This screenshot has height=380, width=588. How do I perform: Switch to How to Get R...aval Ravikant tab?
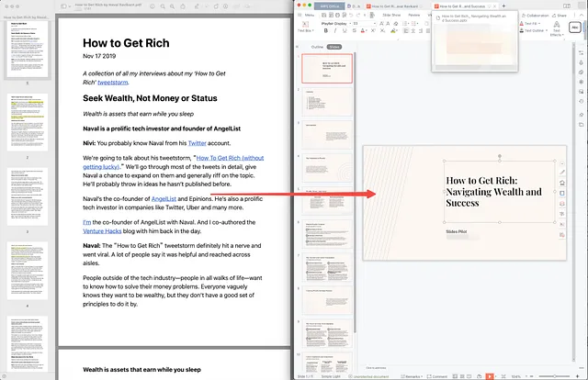(394, 6)
